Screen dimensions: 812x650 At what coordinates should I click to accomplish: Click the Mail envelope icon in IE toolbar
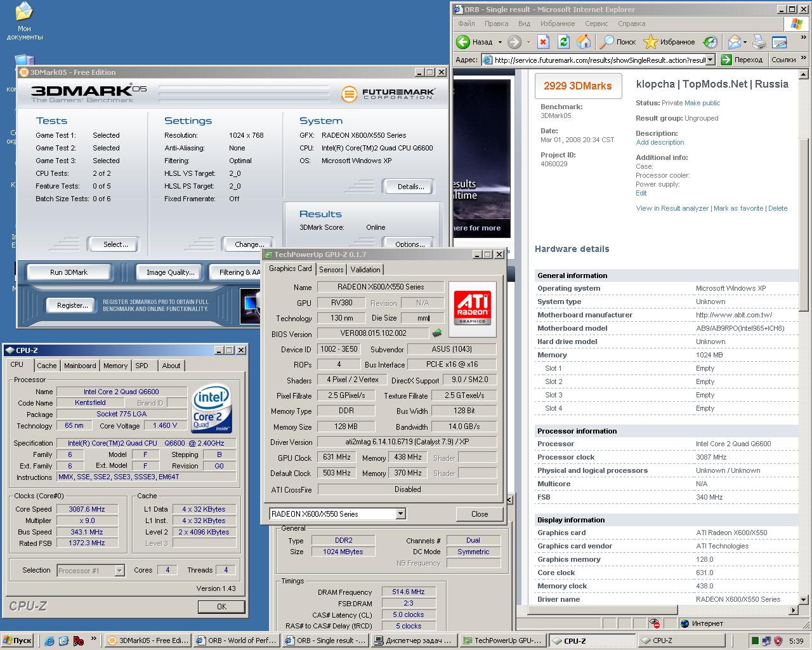click(735, 42)
